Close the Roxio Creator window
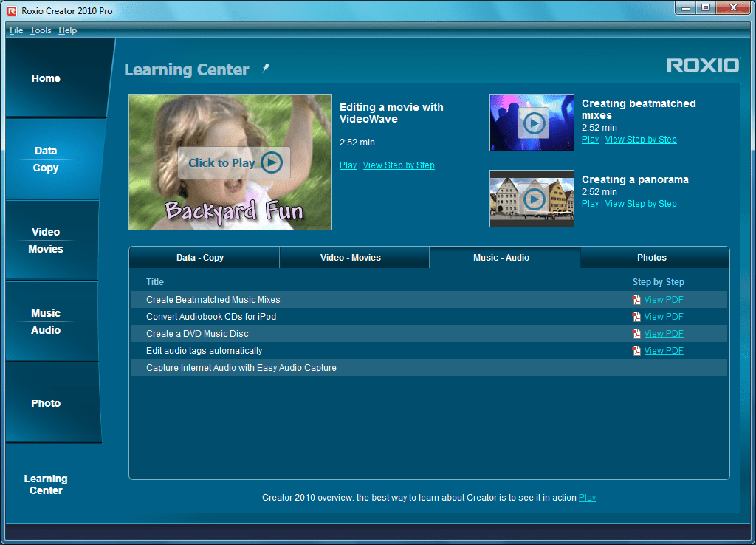Image resolution: width=756 pixels, height=545 pixels. (733, 8)
